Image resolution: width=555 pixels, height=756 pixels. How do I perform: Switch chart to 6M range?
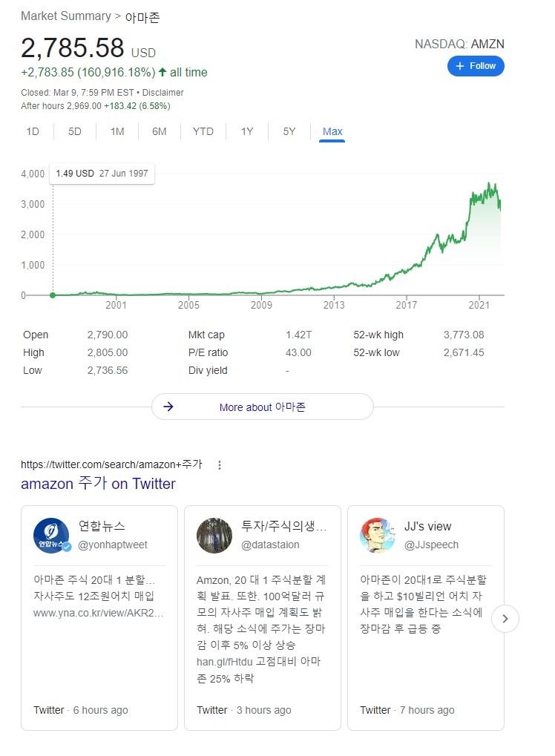[x=159, y=131]
